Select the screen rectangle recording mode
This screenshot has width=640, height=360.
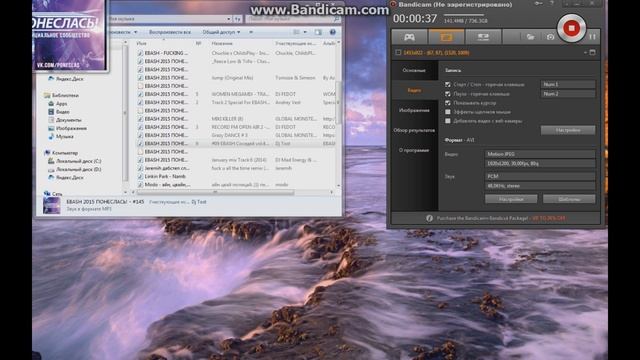click(446, 37)
